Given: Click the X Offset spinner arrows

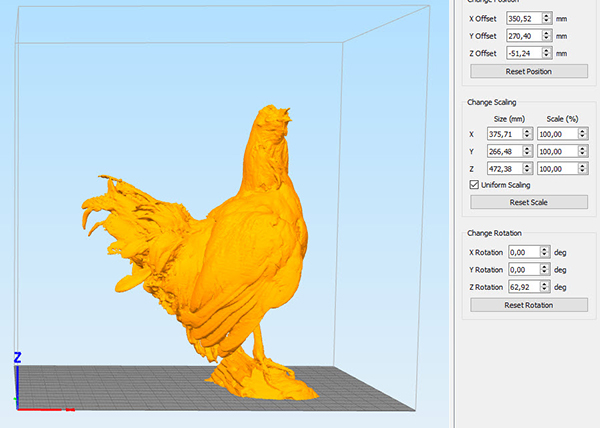Looking at the screenshot, I should pyautogui.click(x=546, y=18).
